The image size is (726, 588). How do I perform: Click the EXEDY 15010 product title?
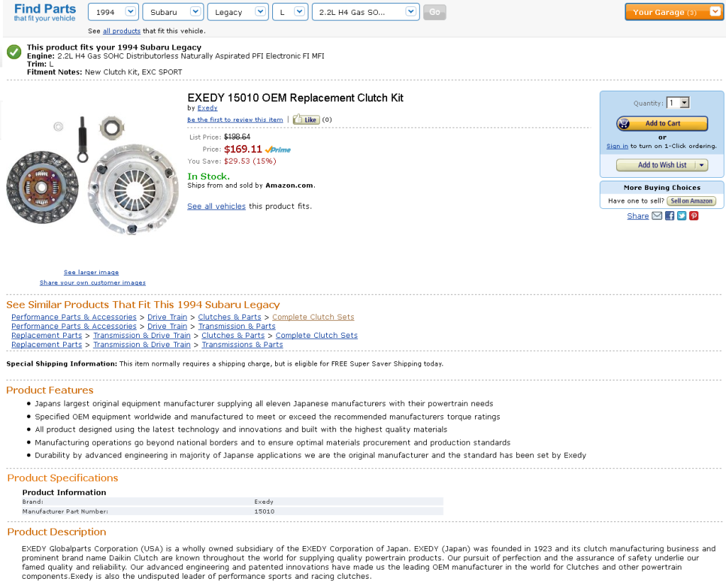(x=296, y=98)
